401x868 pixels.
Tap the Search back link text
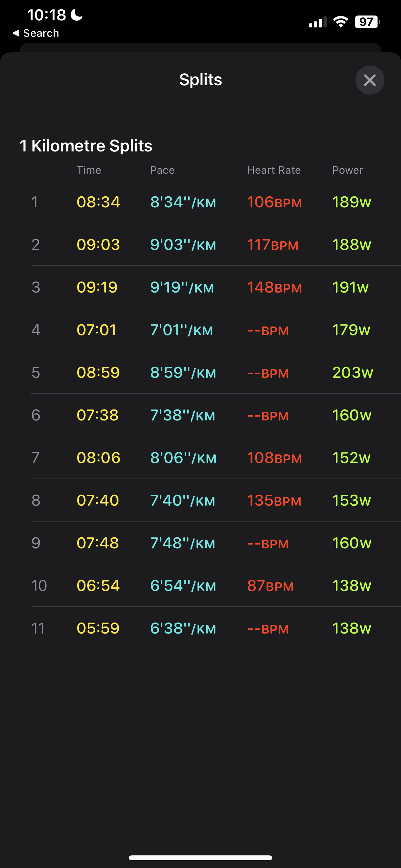[x=41, y=33]
